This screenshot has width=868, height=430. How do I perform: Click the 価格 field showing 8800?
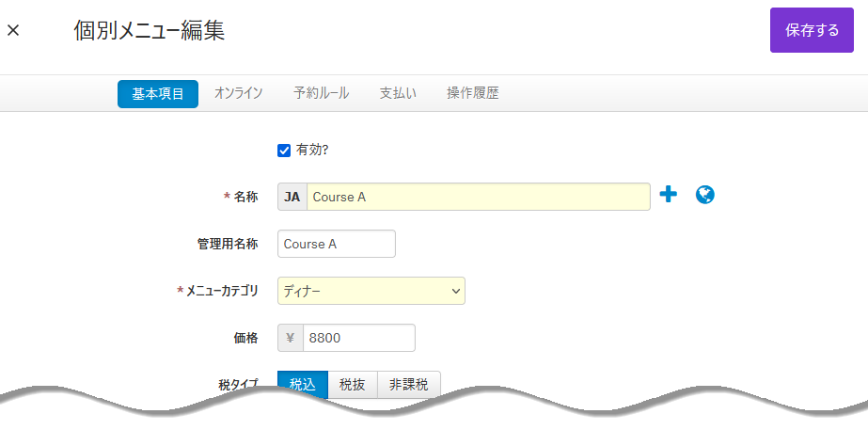(x=359, y=338)
